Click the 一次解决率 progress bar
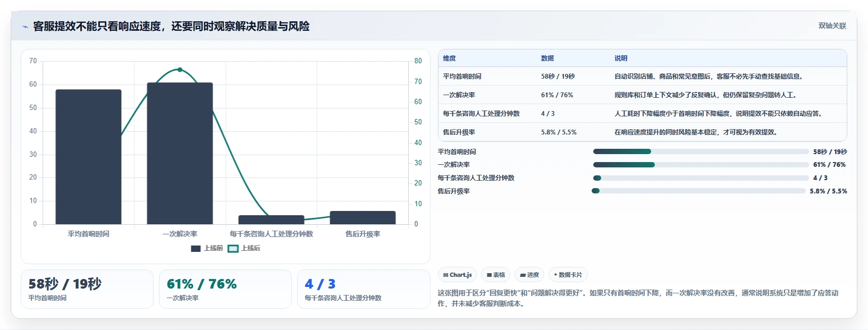 [x=701, y=165]
